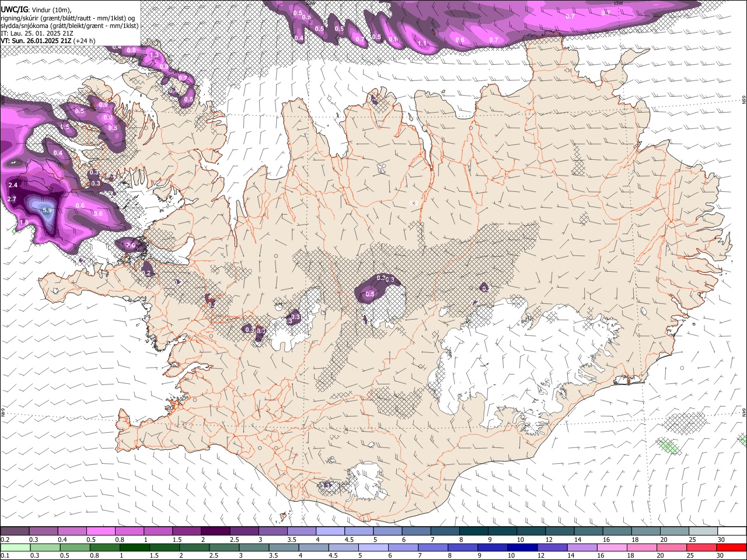This screenshot has width=747, height=560.
Task: Click the UWC/IG title text
Action: tap(14, 10)
